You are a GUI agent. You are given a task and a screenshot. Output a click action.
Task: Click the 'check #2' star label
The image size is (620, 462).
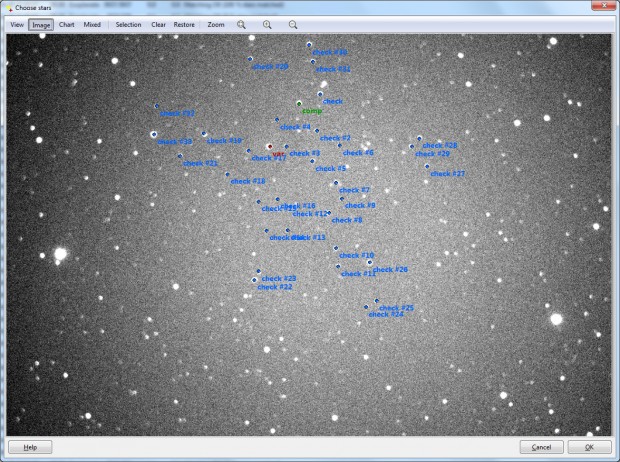[335, 138]
